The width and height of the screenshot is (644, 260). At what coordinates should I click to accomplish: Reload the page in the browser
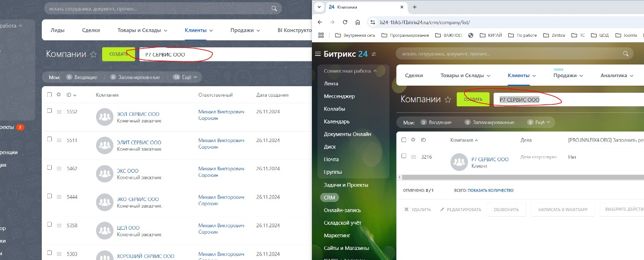[345, 22]
